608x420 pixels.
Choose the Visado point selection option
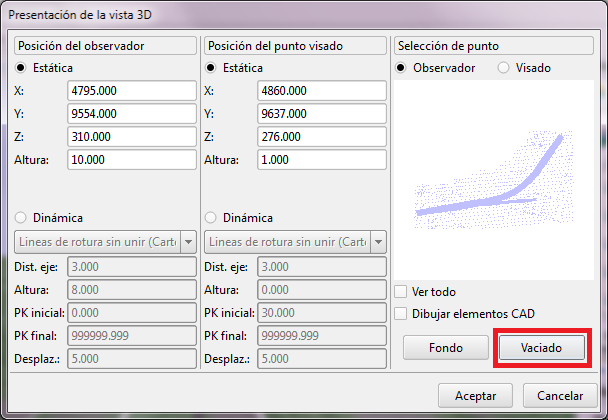point(503,68)
